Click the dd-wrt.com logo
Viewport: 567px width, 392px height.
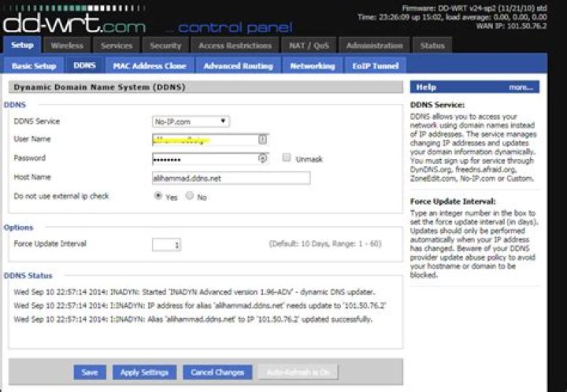pos(74,24)
